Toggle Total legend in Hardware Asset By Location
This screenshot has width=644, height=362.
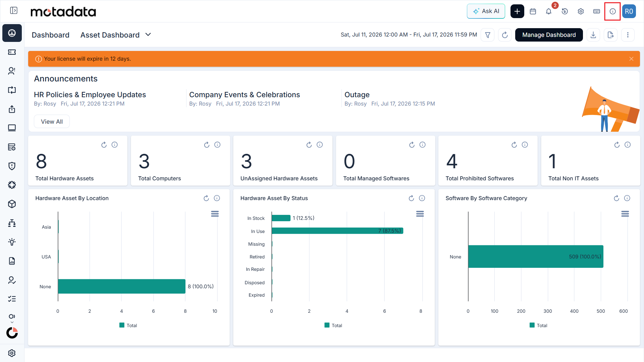coord(128,325)
